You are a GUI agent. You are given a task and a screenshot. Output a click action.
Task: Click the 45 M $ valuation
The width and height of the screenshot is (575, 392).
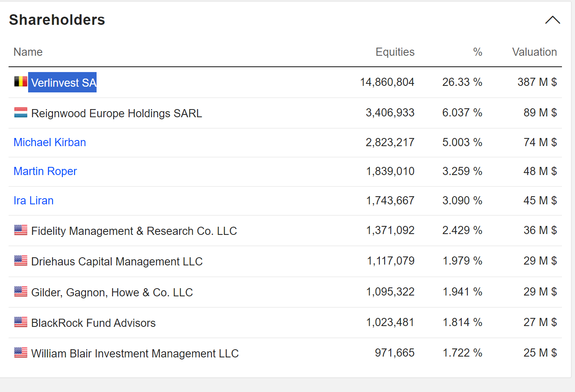pos(540,200)
